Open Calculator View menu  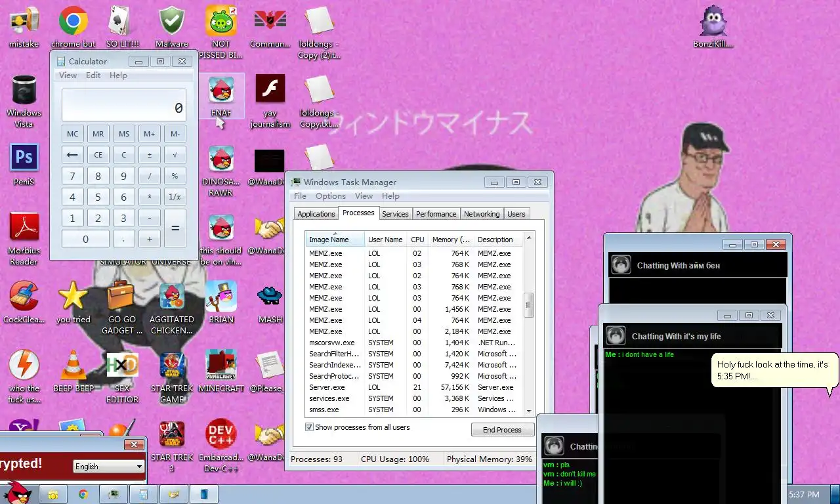click(x=68, y=75)
